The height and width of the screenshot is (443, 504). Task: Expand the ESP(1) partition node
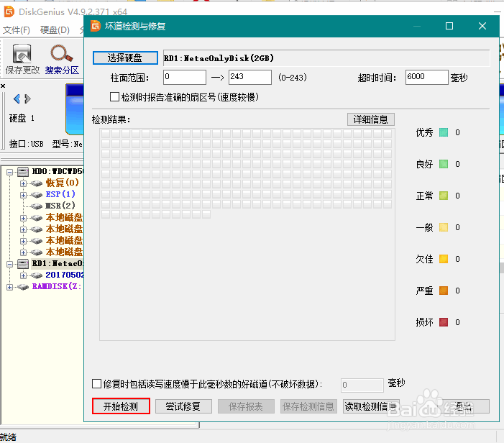click(x=23, y=195)
